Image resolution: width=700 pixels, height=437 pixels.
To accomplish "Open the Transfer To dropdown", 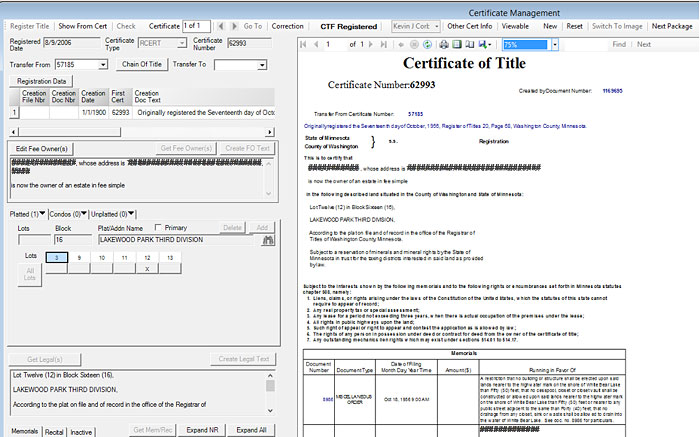I will (262, 65).
